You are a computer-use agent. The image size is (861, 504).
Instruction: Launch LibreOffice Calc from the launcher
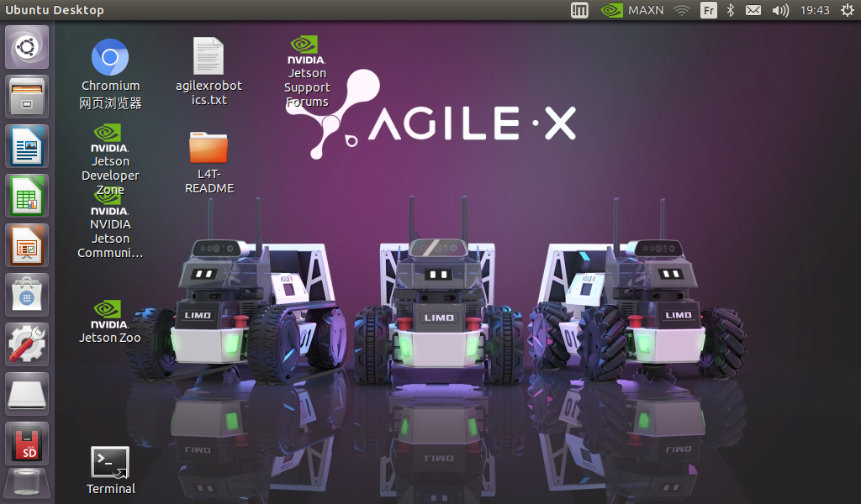point(27,196)
